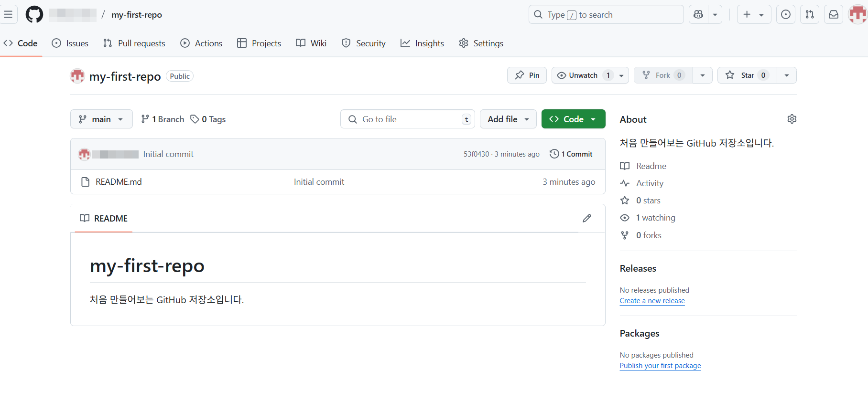
Task: Open commit hash 53f0430
Action: (x=476, y=154)
